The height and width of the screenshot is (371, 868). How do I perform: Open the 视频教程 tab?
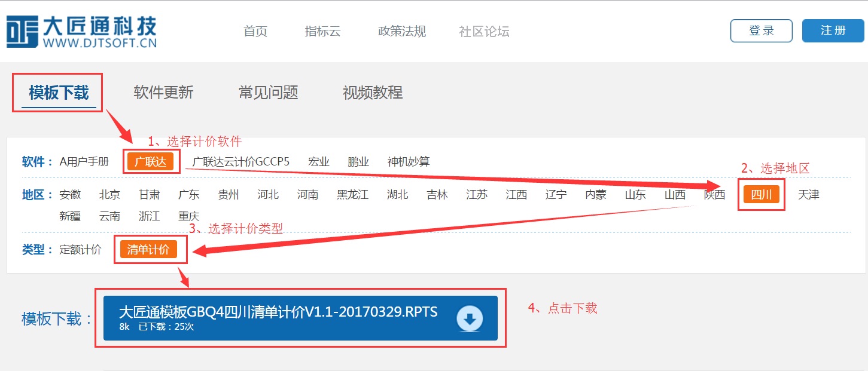[373, 93]
